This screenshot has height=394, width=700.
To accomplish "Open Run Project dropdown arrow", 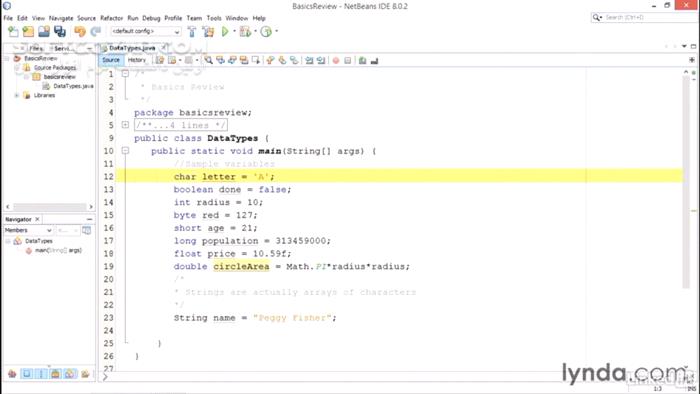I will pyautogui.click(x=234, y=31).
